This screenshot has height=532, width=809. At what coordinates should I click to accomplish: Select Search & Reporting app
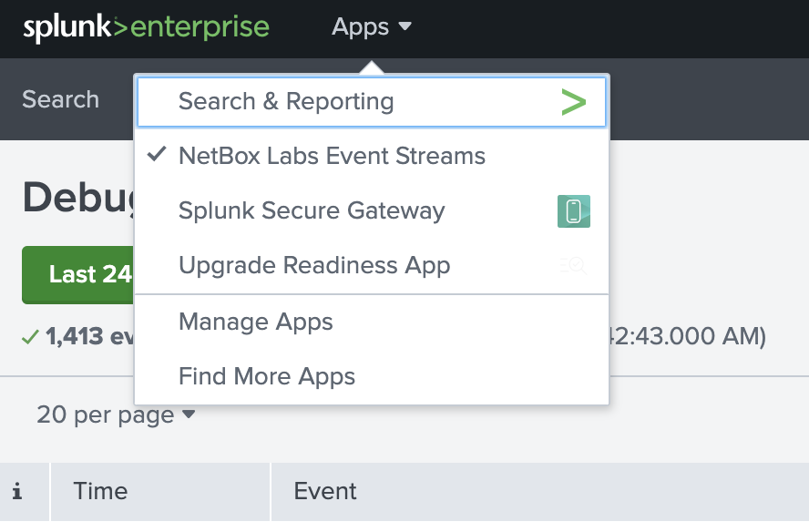tap(372, 102)
